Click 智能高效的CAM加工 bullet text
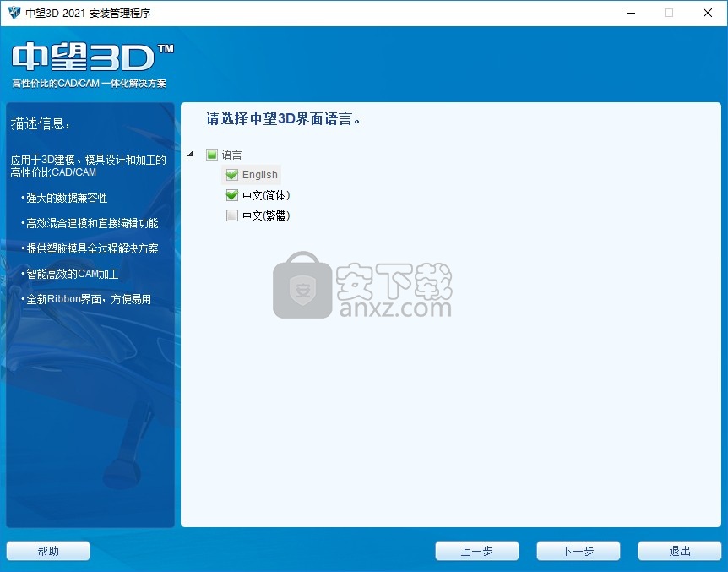Screen dimensions: 728x572 [72, 274]
